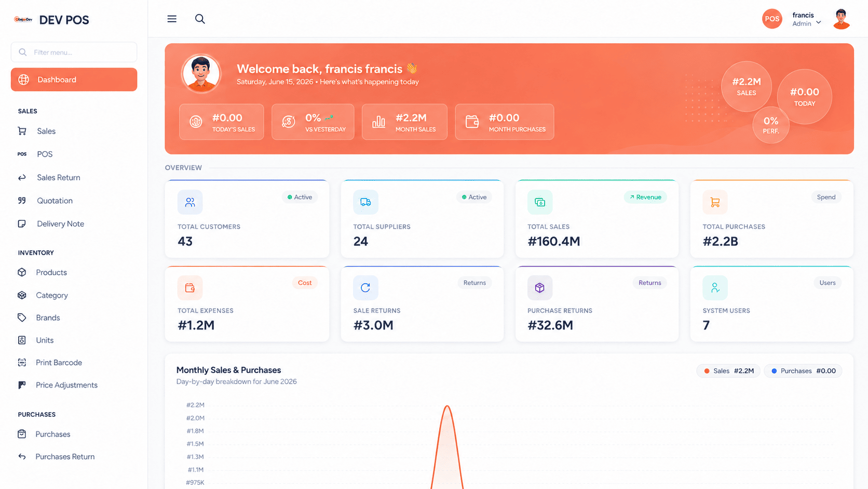Click the Today's Sales stat card
The height and width of the screenshot is (489, 868).
click(x=222, y=122)
